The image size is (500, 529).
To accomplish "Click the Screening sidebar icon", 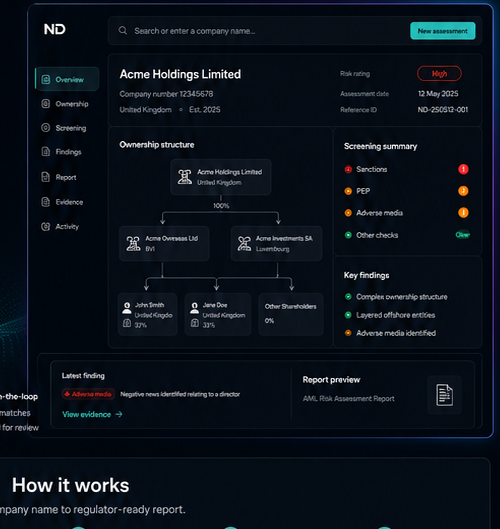I will tap(46, 128).
